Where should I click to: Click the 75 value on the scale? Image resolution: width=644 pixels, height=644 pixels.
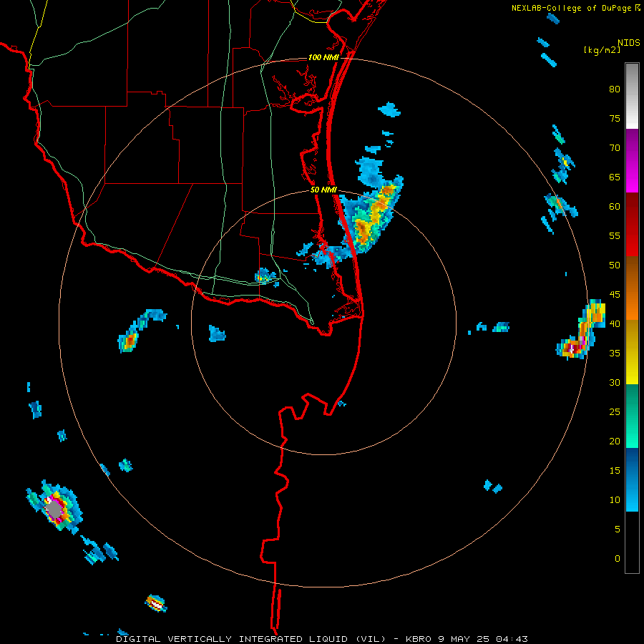point(615,118)
